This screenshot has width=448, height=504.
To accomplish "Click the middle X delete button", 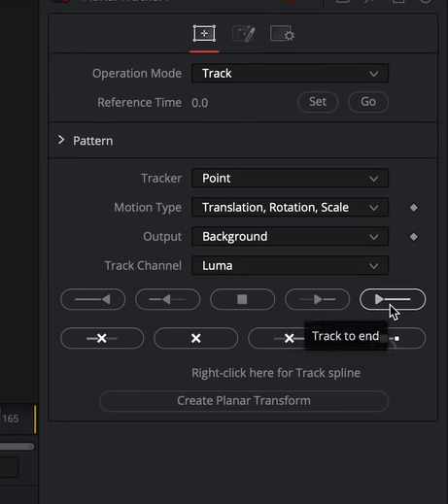I will [195, 338].
